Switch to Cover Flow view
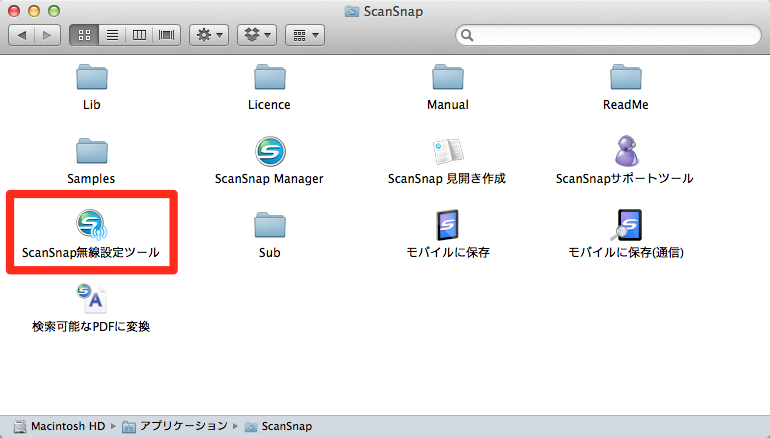This screenshot has height=438, width=770. tap(167, 35)
